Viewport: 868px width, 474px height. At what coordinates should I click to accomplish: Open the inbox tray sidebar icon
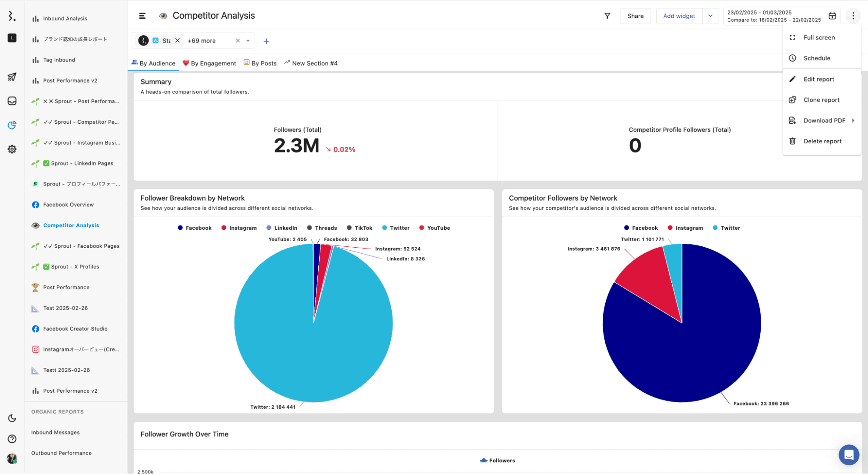point(12,101)
